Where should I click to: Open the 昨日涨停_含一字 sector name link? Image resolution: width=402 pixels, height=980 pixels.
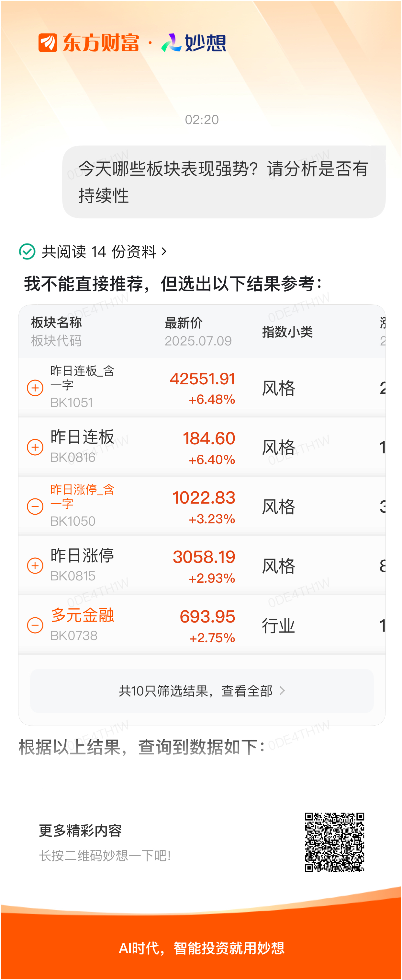(x=83, y=496)
